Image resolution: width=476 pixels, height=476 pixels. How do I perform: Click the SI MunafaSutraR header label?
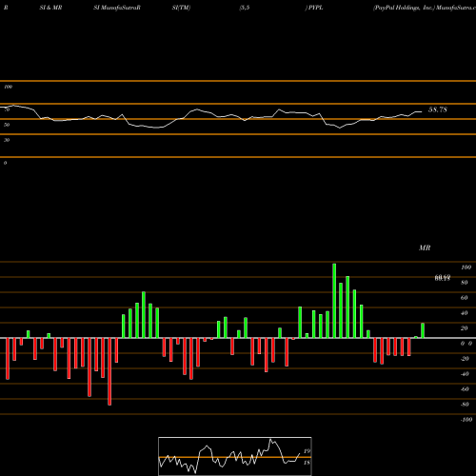coord(117,8)
